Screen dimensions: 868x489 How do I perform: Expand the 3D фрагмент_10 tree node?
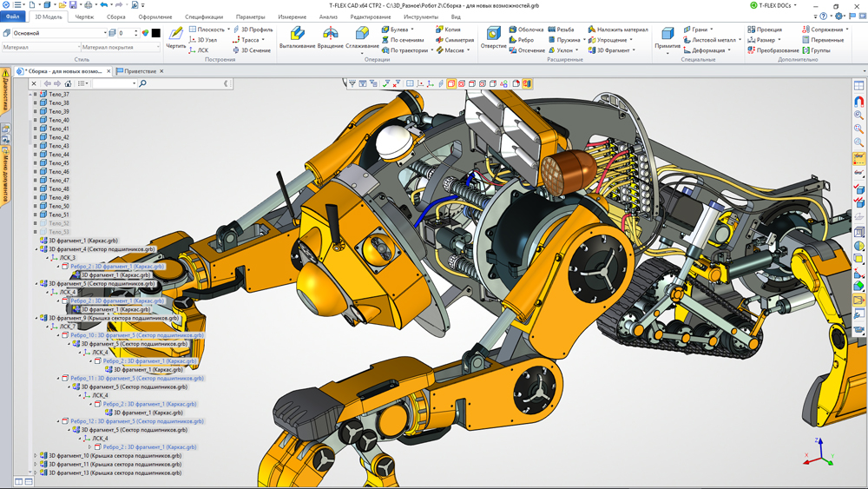pyautogui.click(x=36, y=456)
